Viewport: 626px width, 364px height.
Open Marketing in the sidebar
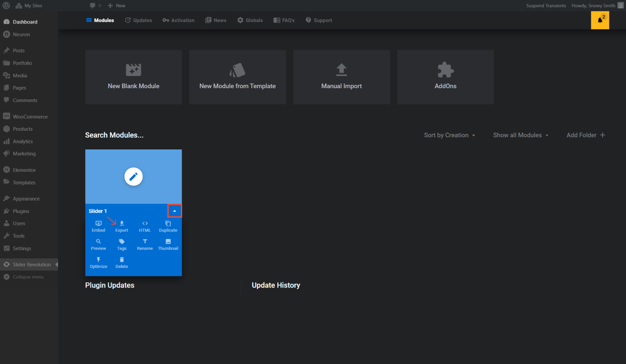(x=29, y=154)
